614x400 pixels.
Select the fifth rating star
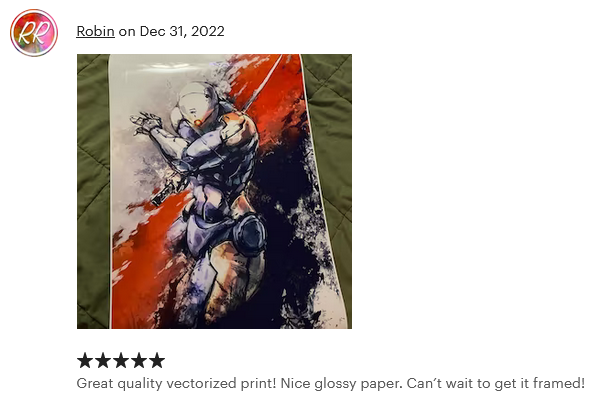pyautogui.click(x=157, y=360)
